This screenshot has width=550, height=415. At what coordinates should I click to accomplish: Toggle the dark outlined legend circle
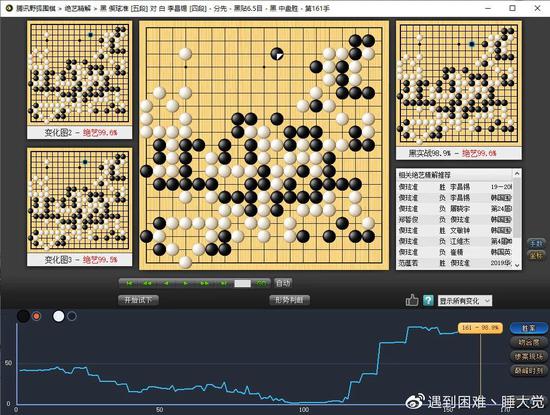[72, 316]
